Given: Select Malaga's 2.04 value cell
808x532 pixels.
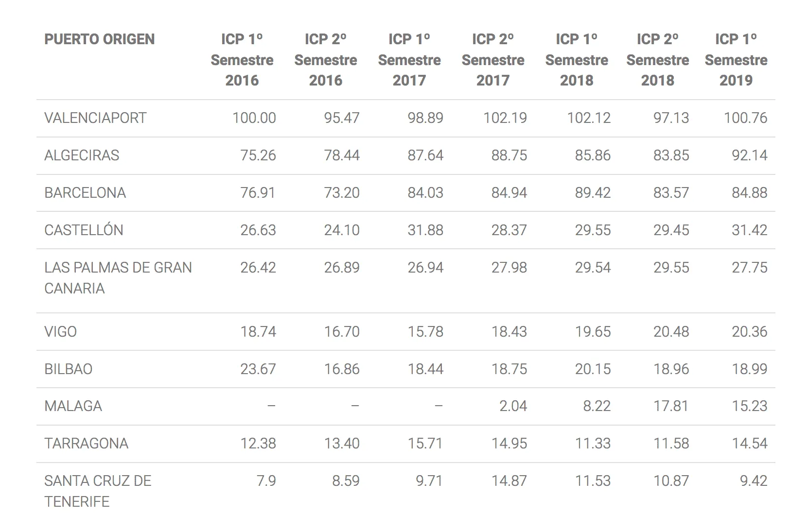Looking at the screenshot, I should pyautogui.click(x=513, y=406).
